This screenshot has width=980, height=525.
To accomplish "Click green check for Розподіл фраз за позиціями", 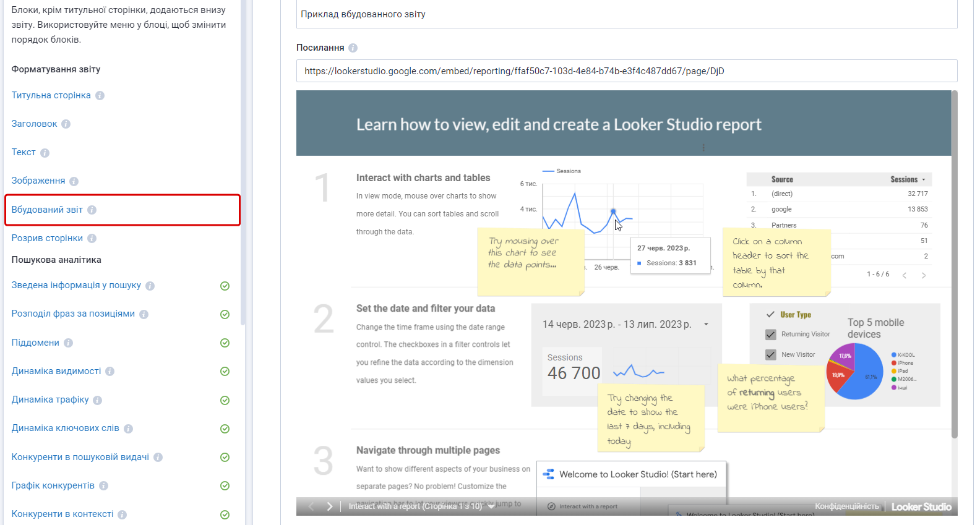I will (225, 314).
